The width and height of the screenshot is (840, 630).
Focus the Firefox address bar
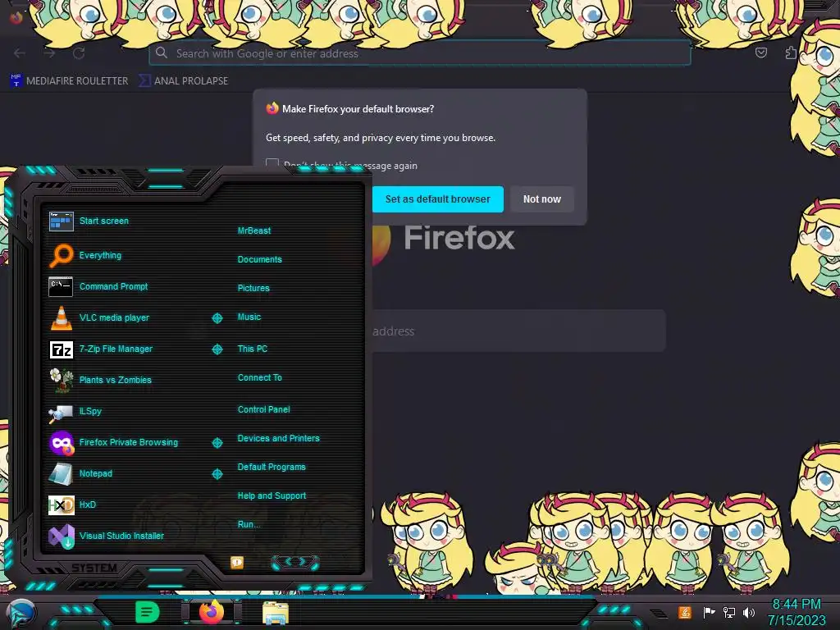click(x=419, y=53)
